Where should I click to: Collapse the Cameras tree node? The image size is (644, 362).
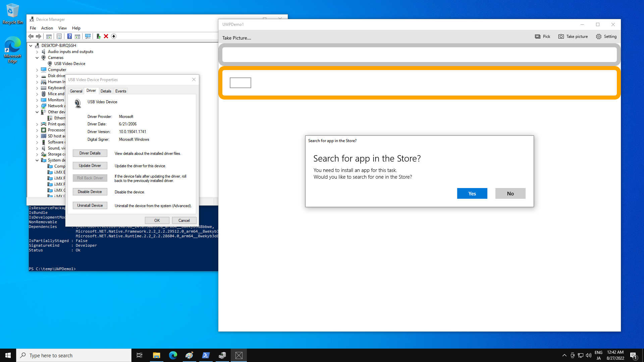tap(37, 57)
